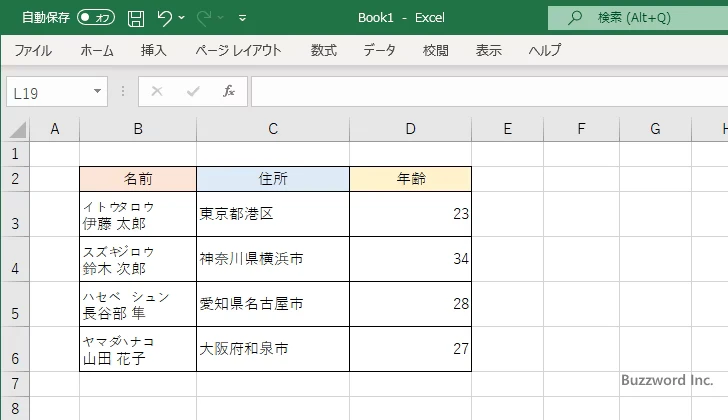Viewport: 728px width, 420px height.
Task: Open the ページ レイアウト tab
Action: 238,50
